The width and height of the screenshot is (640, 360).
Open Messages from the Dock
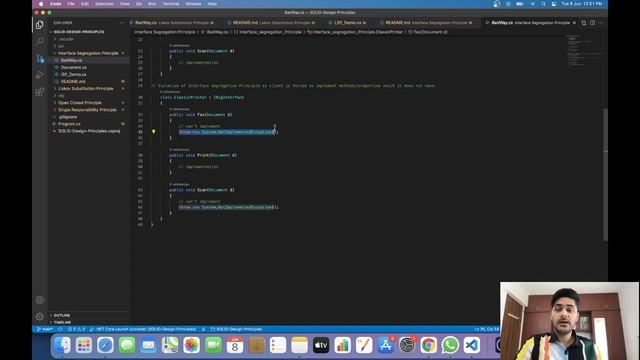tap(127, 345)
